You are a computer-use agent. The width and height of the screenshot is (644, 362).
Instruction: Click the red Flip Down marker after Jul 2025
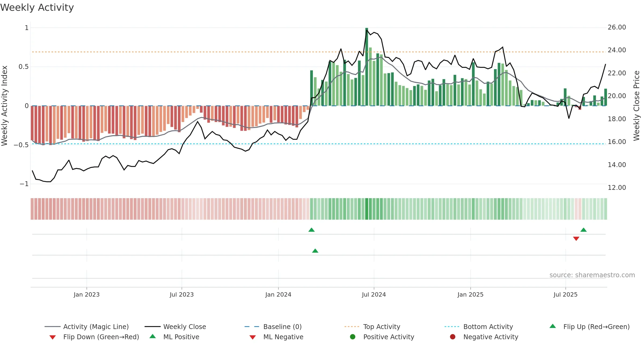click(576, 239)
